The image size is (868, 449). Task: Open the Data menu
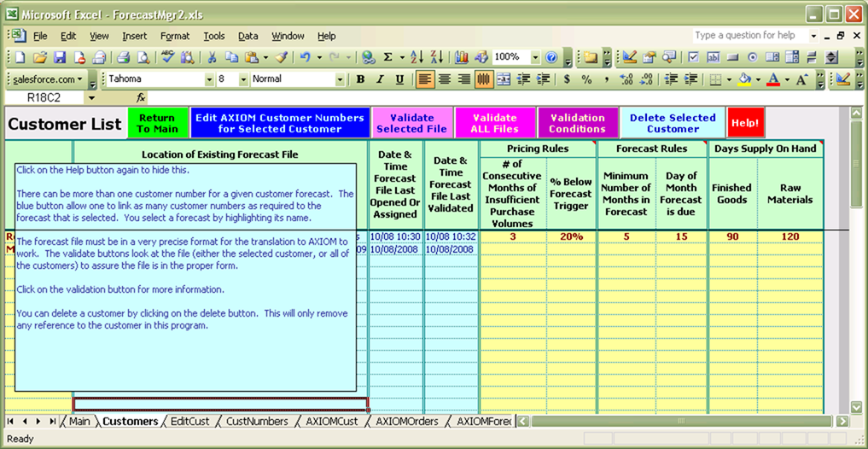coord(248,36)
